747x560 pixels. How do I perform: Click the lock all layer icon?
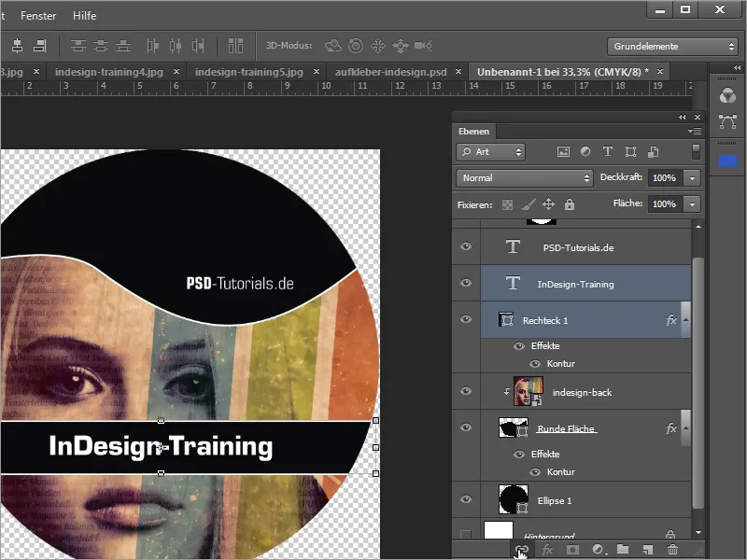click(570, 203)
